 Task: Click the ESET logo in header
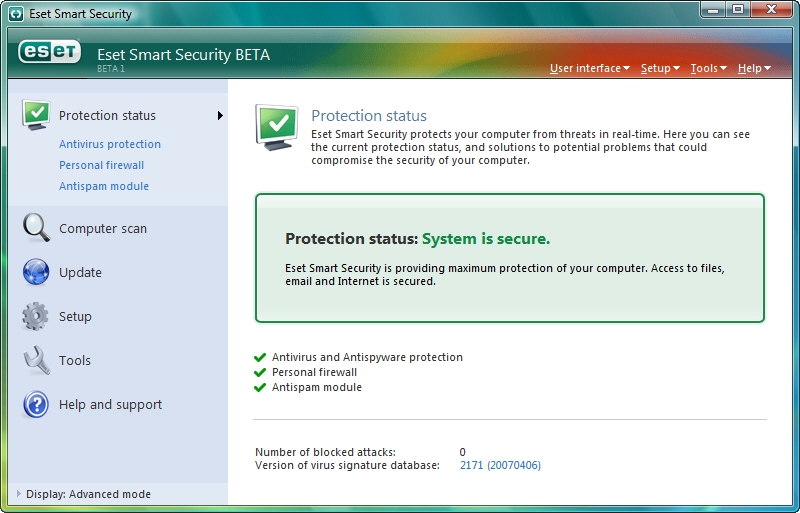coord(50,55)
